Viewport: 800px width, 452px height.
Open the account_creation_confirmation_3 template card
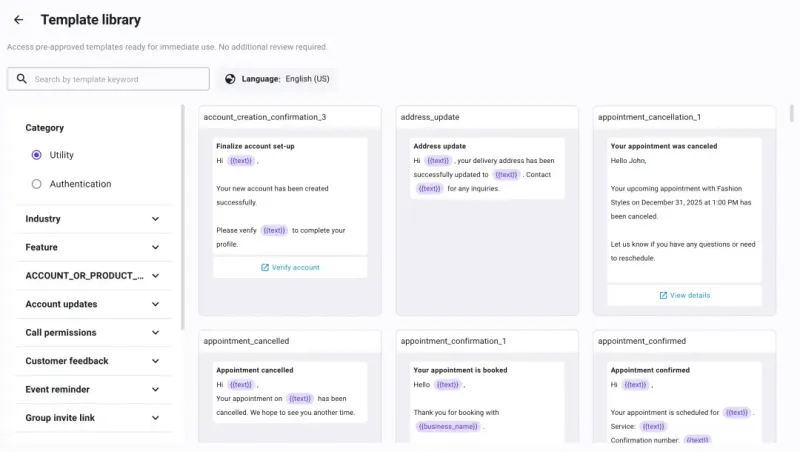(x=290, y=211)
